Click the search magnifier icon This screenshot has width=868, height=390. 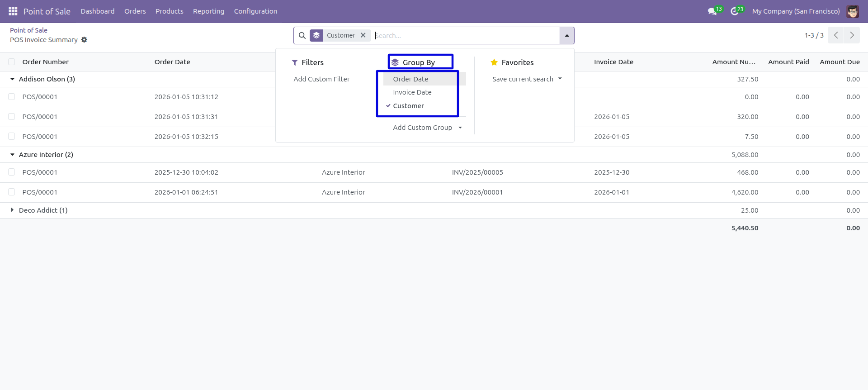click(x=302, y=35)
